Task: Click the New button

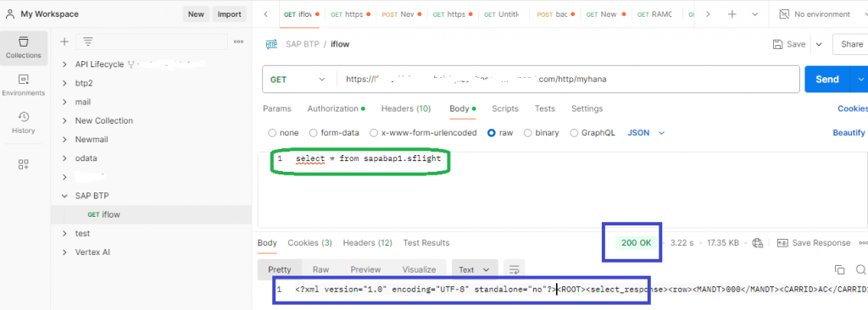Action: 196,14
